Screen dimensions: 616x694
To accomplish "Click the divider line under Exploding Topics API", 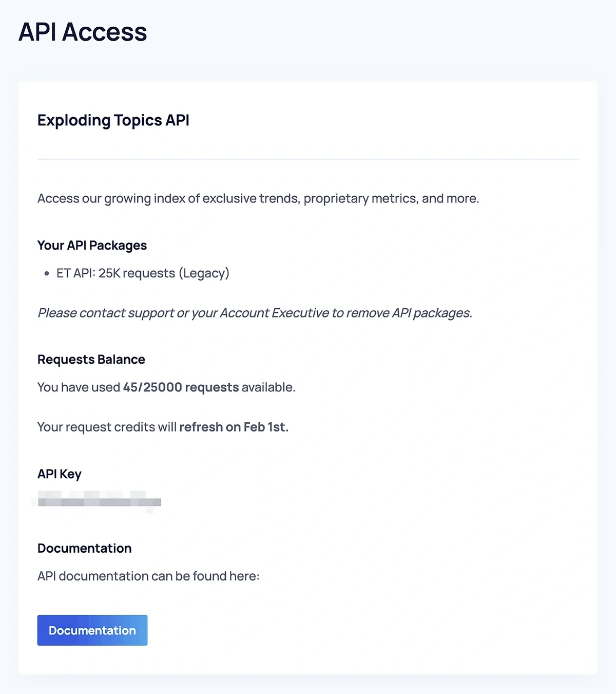I will pyautogui.click(x=308, y=159).
